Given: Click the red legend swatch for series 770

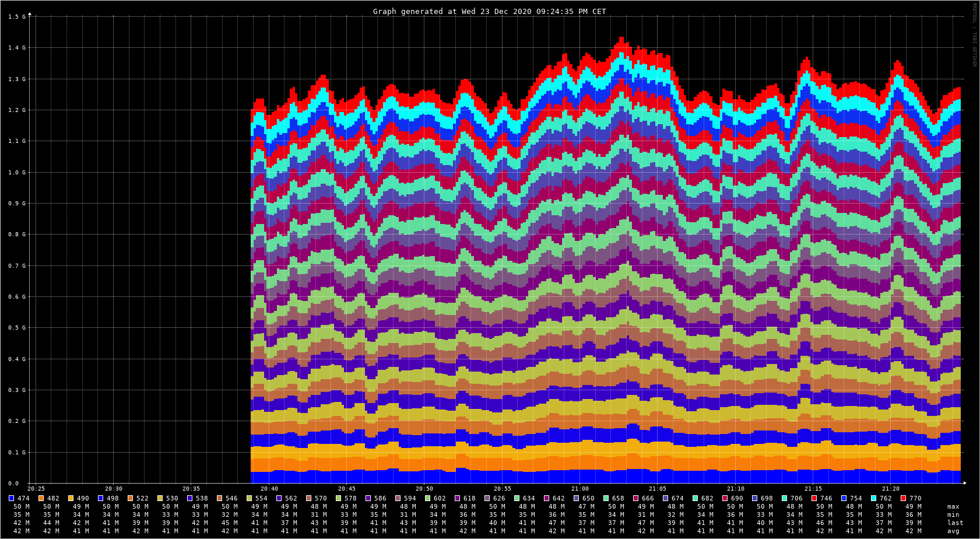Looking at the screenshot, I should click(903, 498).
